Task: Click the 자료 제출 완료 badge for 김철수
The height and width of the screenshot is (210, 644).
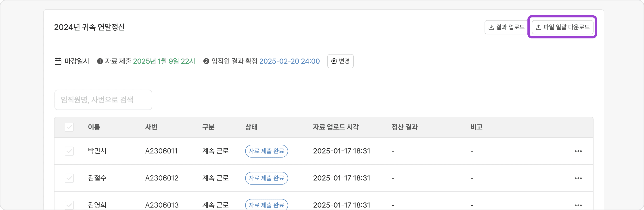Action: [x=266, y=178]
